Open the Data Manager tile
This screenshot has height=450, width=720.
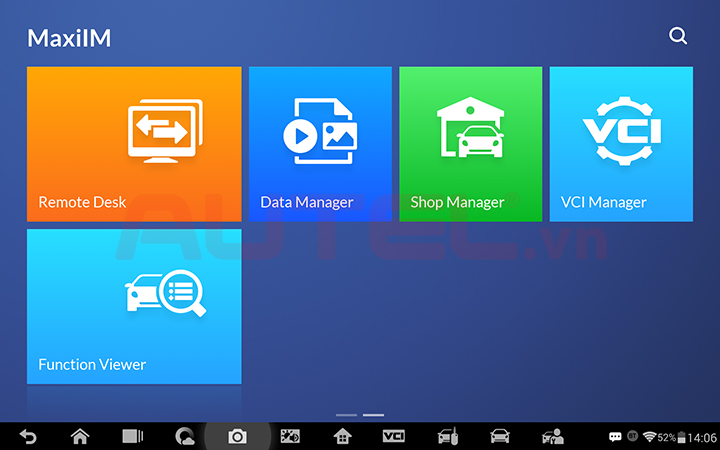pos(320,144)
